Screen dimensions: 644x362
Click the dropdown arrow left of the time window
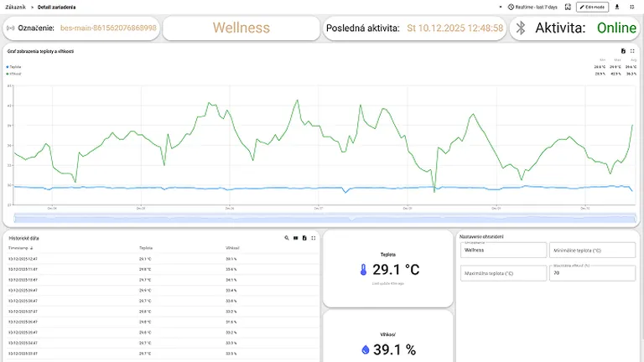coord(501,7)
